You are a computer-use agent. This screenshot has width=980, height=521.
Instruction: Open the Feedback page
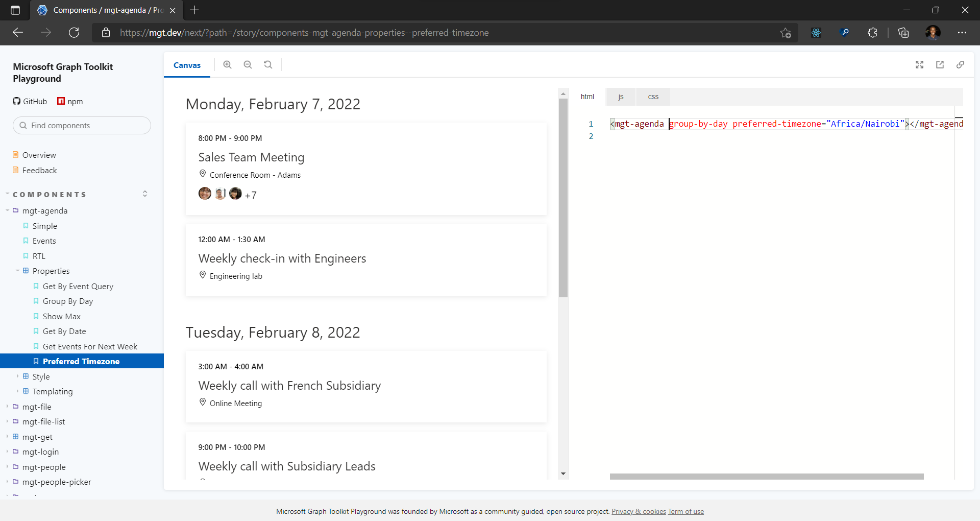click(40, 170)
